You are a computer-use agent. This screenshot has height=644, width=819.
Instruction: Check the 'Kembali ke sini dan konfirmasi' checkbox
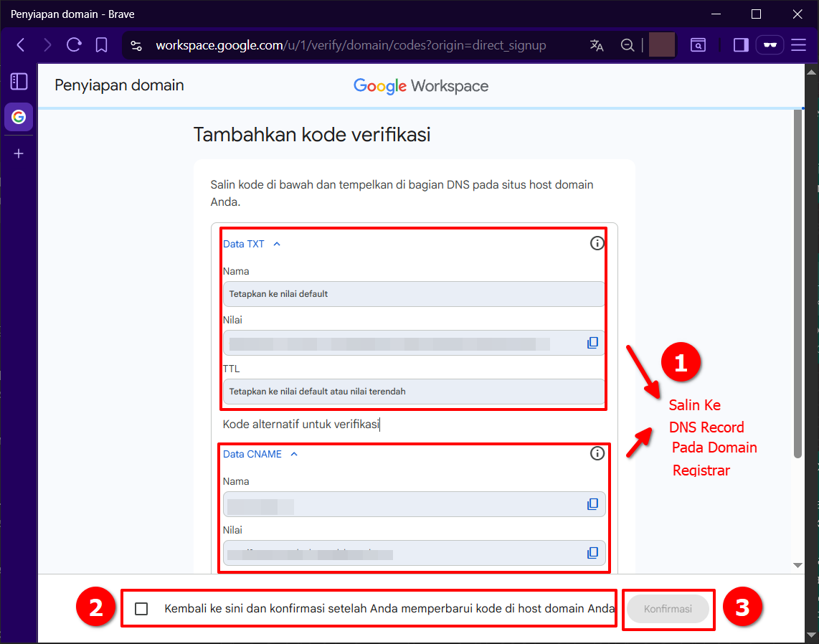click(141, 608)
